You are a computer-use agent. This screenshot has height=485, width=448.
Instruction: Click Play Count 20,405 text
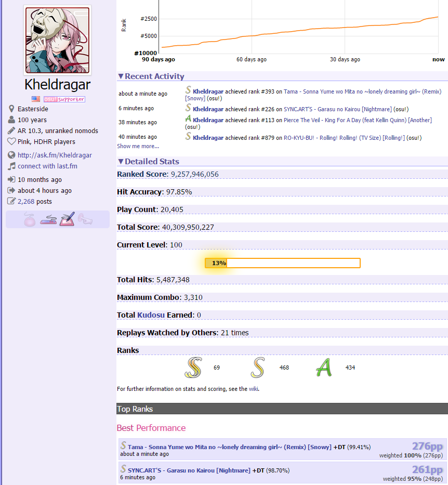click(x=150, y=209)
